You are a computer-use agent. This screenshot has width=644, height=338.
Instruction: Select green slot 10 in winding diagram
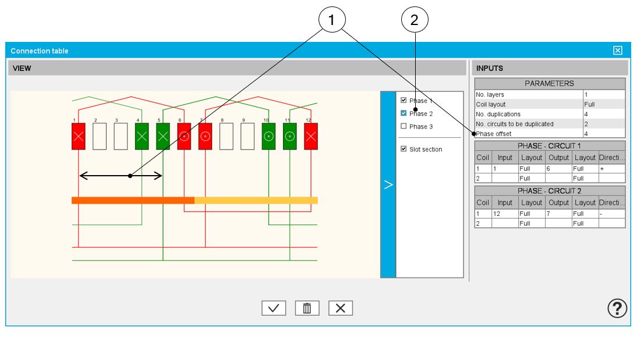pyautogui.click(x=268, y=137)
